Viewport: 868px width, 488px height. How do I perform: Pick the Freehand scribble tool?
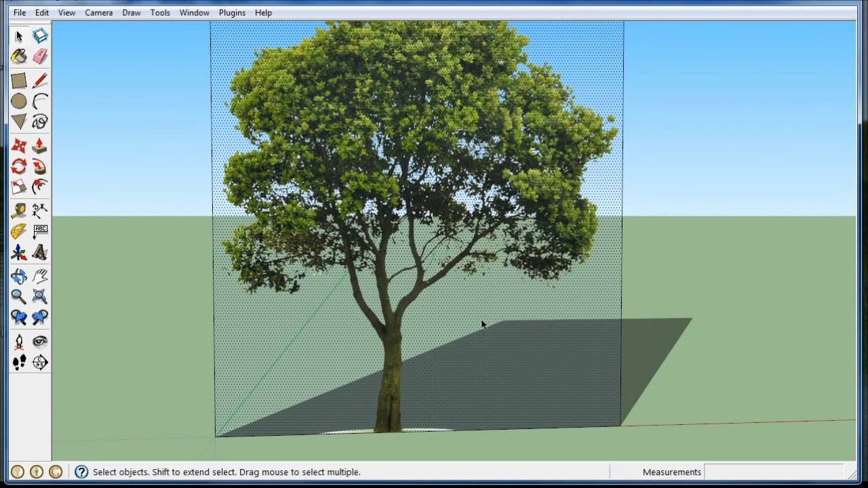click(x=40, y=121)
